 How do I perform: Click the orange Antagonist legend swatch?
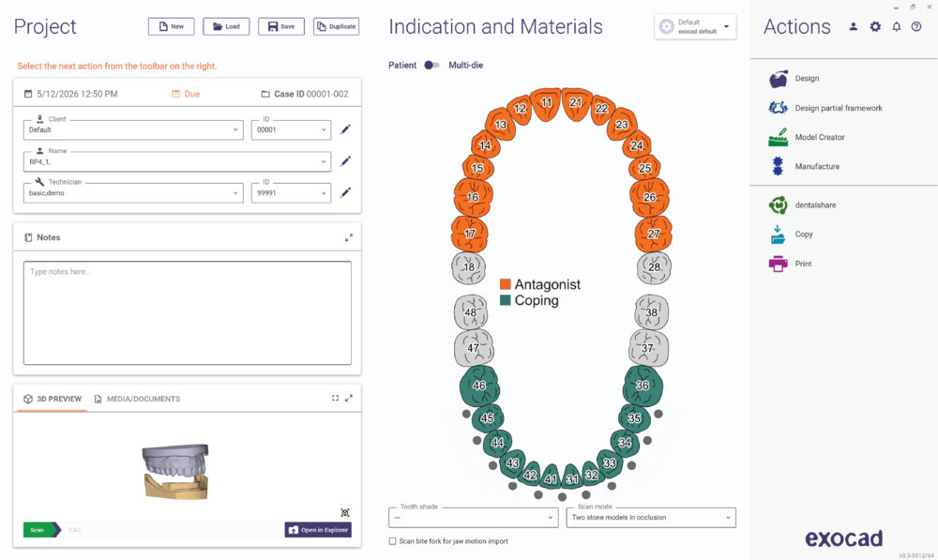(x=506, y=284)
